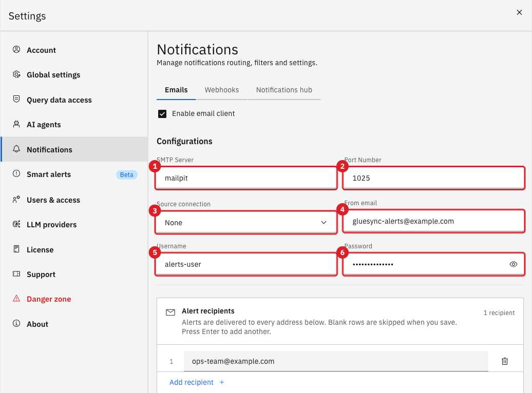The width and height of the screenshot is (532, 393).
Task: Click the About info icon
Action: [x=16, y=324]
